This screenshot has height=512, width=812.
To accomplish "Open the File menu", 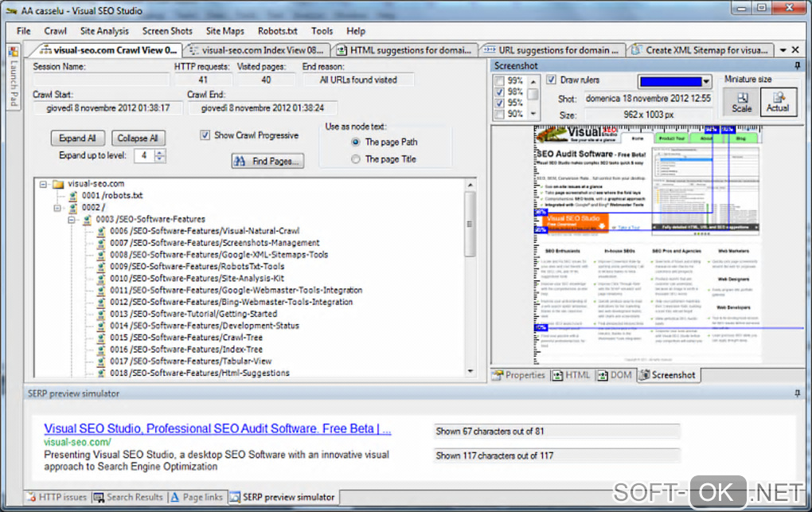I will (x=23, y=31).
